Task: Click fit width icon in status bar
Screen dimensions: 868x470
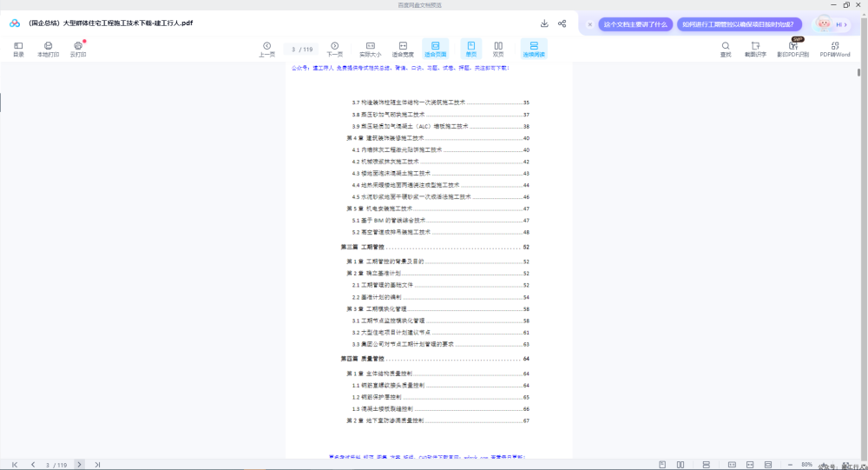Action: 750,465
